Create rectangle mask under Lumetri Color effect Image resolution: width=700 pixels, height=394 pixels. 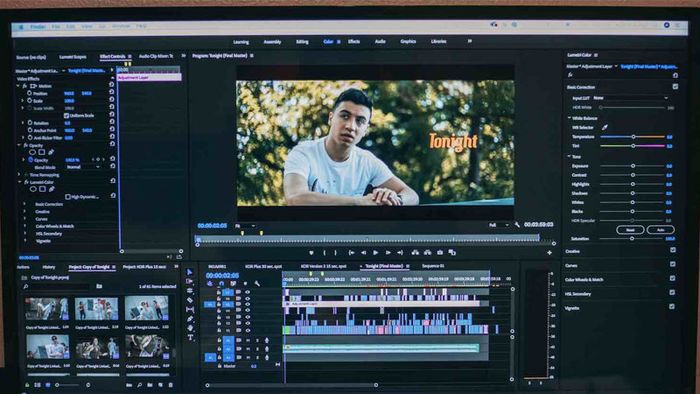pos(42,189)
